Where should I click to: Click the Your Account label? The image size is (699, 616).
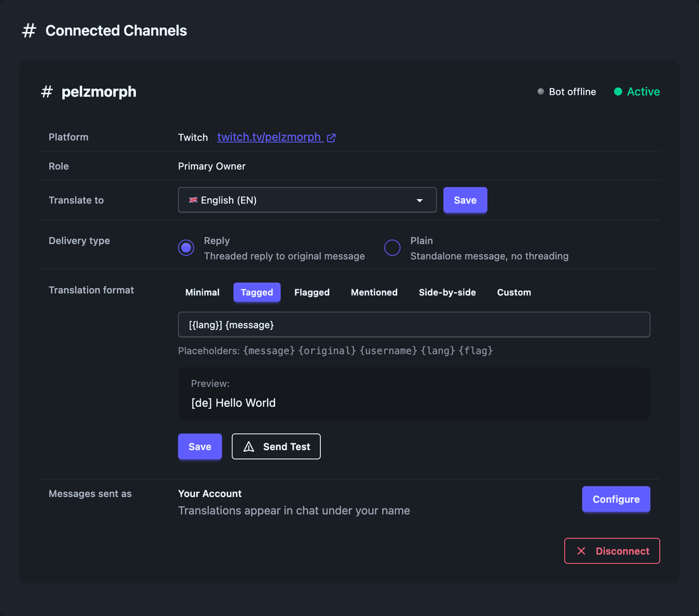point(210,493)
